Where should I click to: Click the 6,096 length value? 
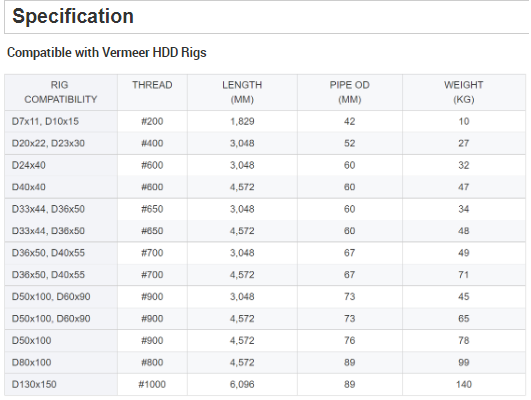242,384
